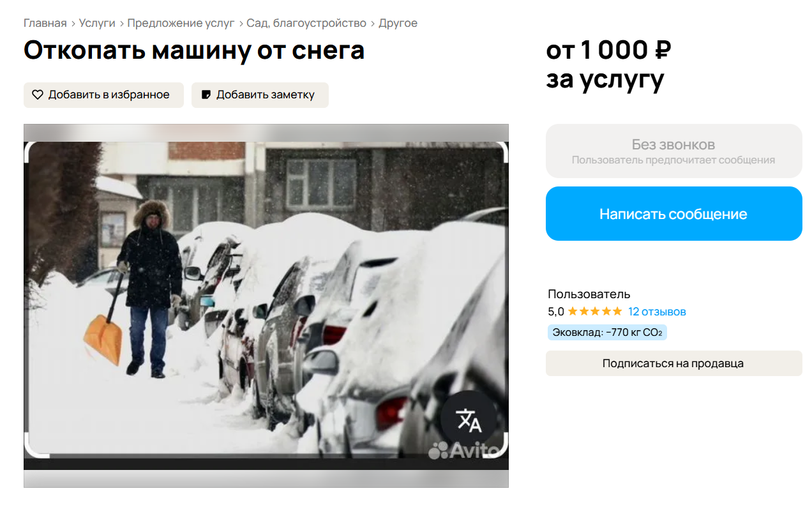812x507 pixels.
Task: Open the Другое breadcrumb category
Action: tap(398, 23)
